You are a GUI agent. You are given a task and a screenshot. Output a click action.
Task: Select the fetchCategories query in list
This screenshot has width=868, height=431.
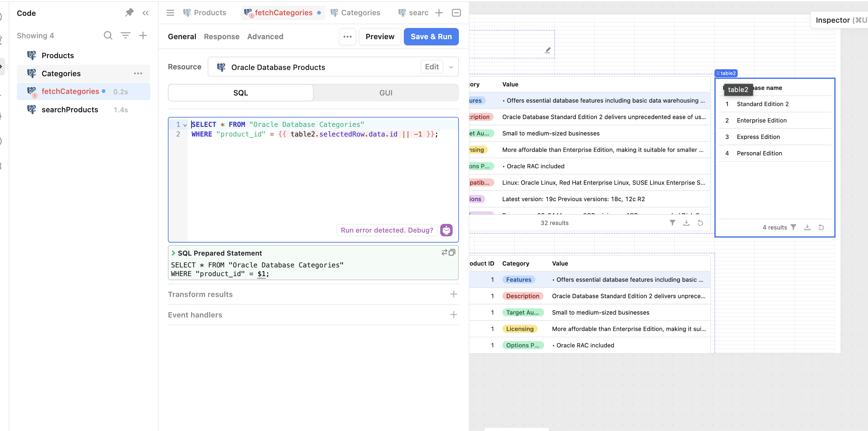click(x=84, y=91)
